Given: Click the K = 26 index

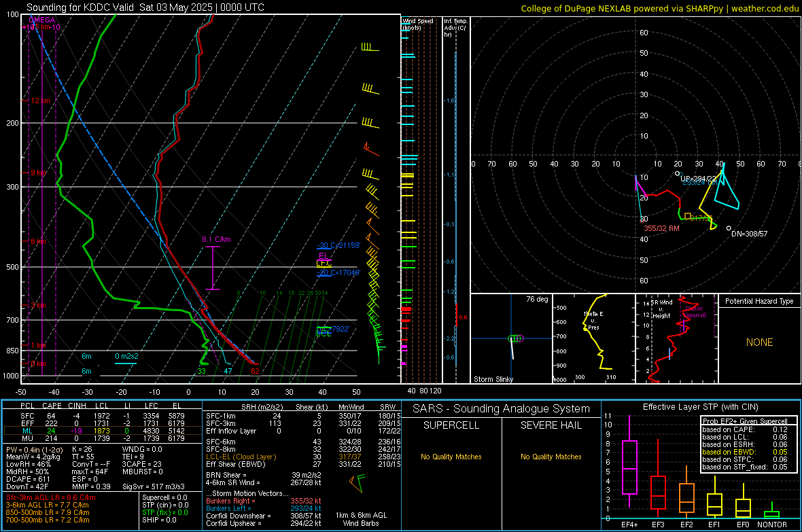Looking at the screenshot, I should coord(82,449).
